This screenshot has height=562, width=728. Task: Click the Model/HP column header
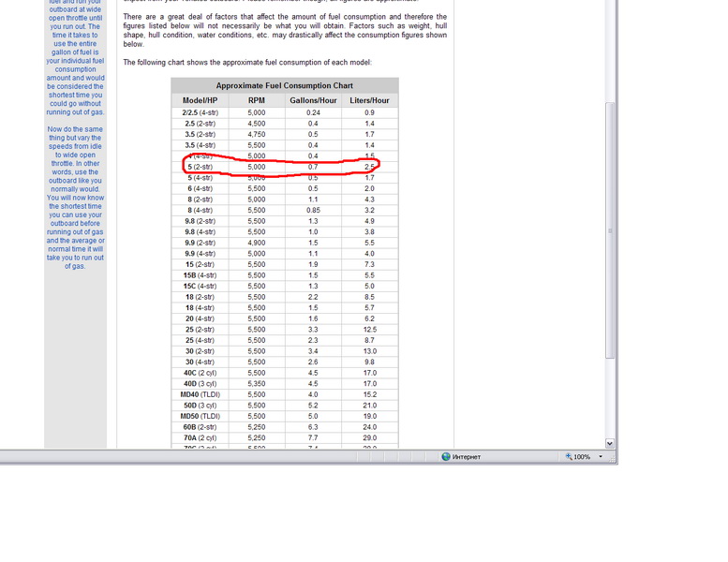click(x=200, y=100)
